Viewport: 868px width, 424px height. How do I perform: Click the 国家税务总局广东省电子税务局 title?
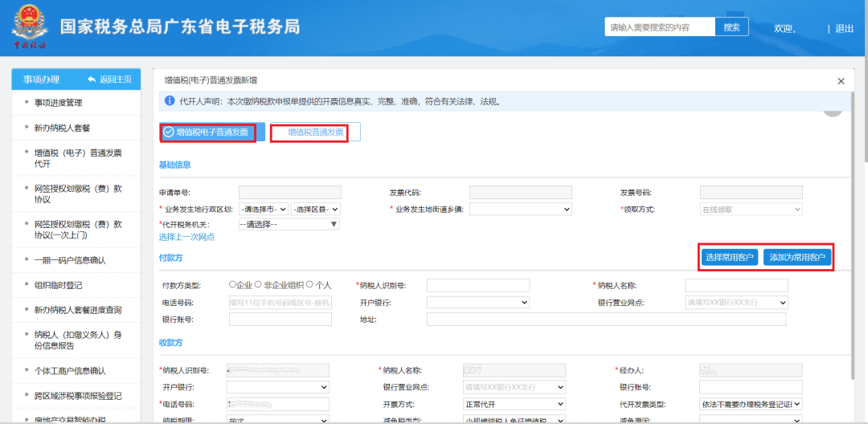pos(180,26)
